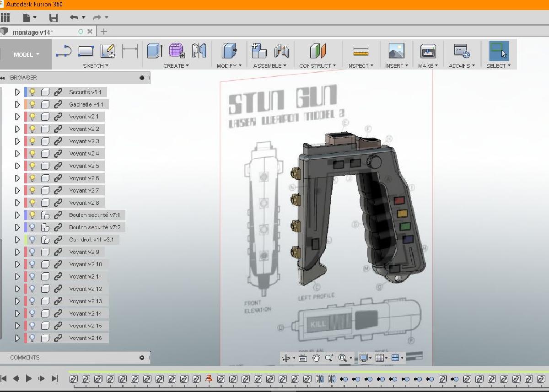The image size is (549, 392).
Task: Turn on visibility for Voyant v2:16
Action: (x=32, y=338)
